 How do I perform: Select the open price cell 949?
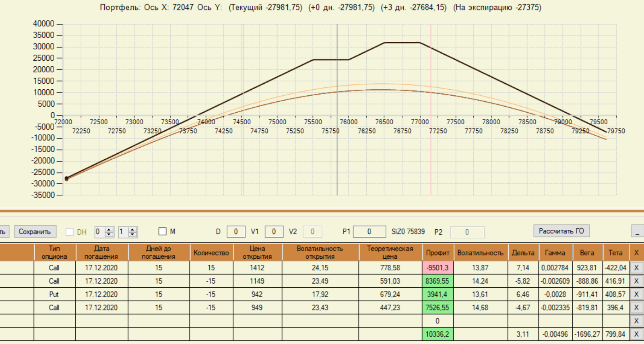click(x=257, y=307)
